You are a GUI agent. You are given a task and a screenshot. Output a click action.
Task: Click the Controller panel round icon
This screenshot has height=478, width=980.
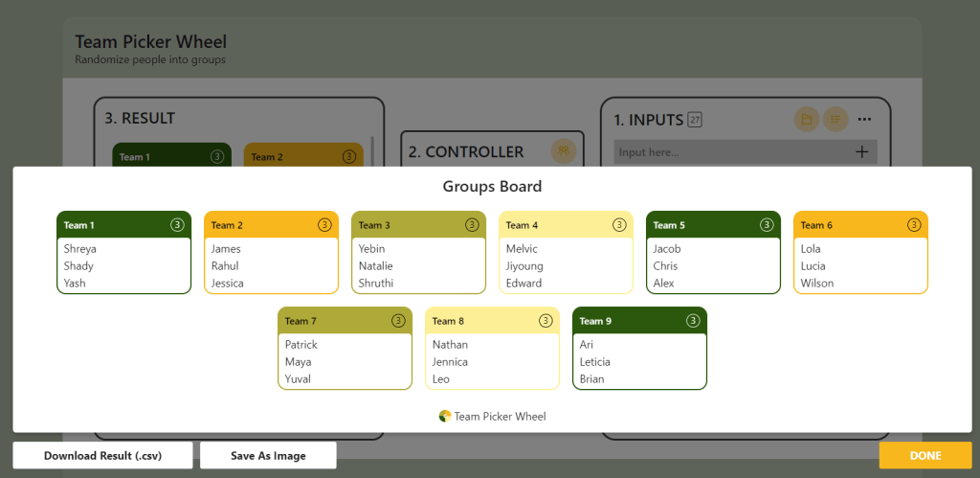565,151
